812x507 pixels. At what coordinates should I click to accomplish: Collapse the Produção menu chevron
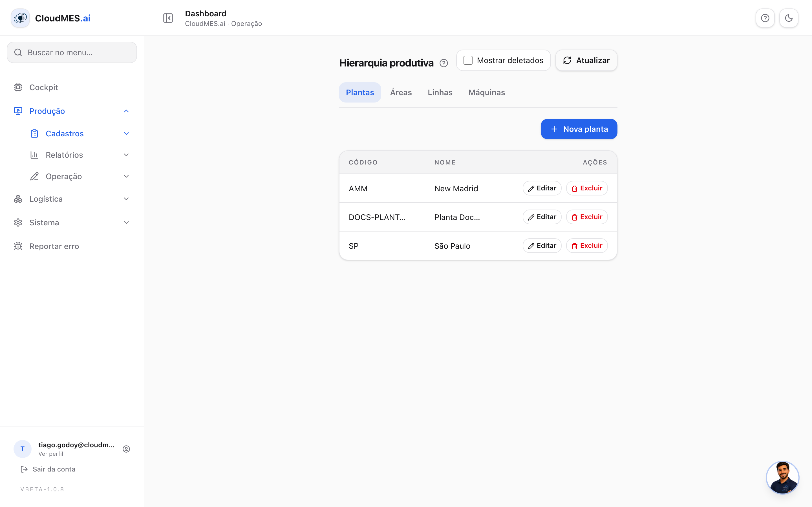point(126,111)
